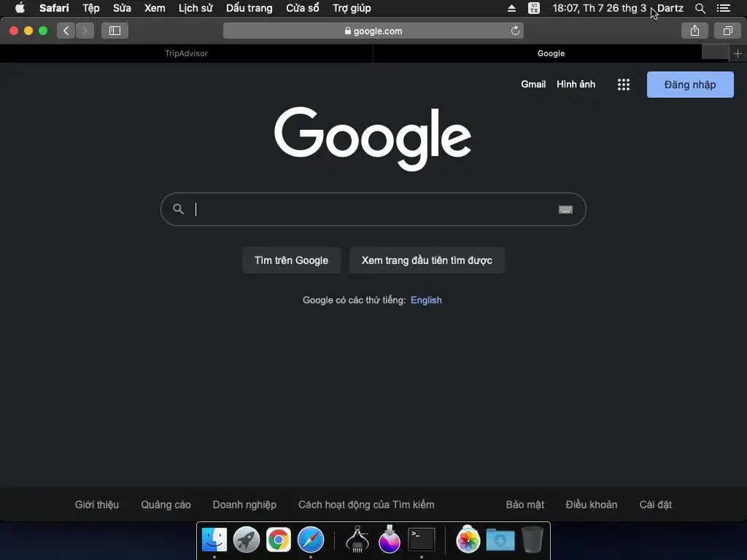The height and width of the screenshot is (560, 747).
Task: Open Giới thiệu footer link
Action: click(x=97, y=505)
